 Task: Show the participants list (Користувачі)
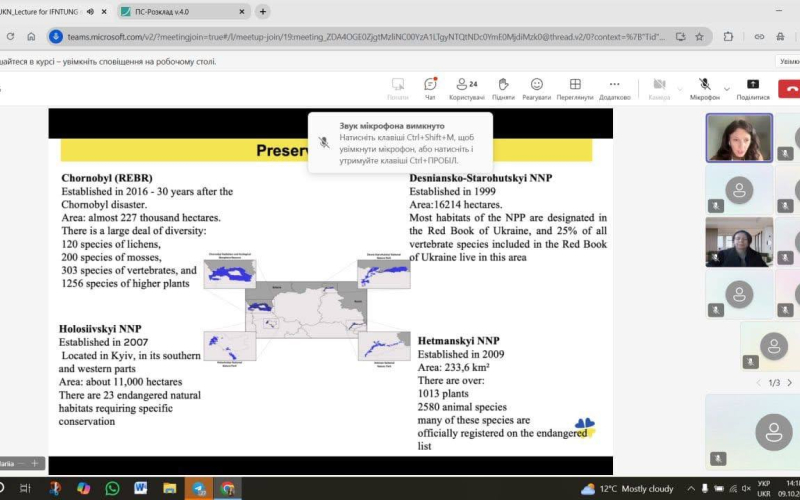466,88
